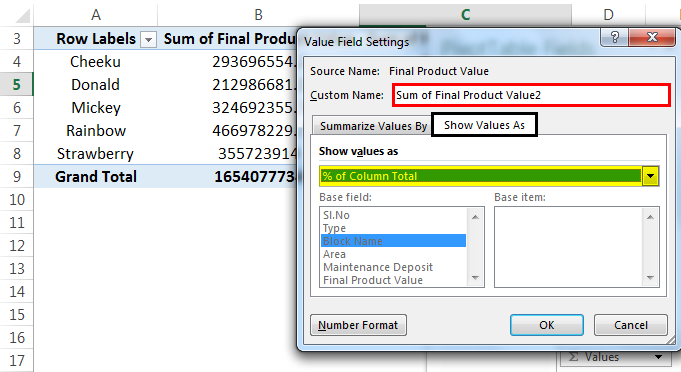Click the Cheeku cell
Image resolution: width=681 pixels, height=372 pixels.
[96, 62]
